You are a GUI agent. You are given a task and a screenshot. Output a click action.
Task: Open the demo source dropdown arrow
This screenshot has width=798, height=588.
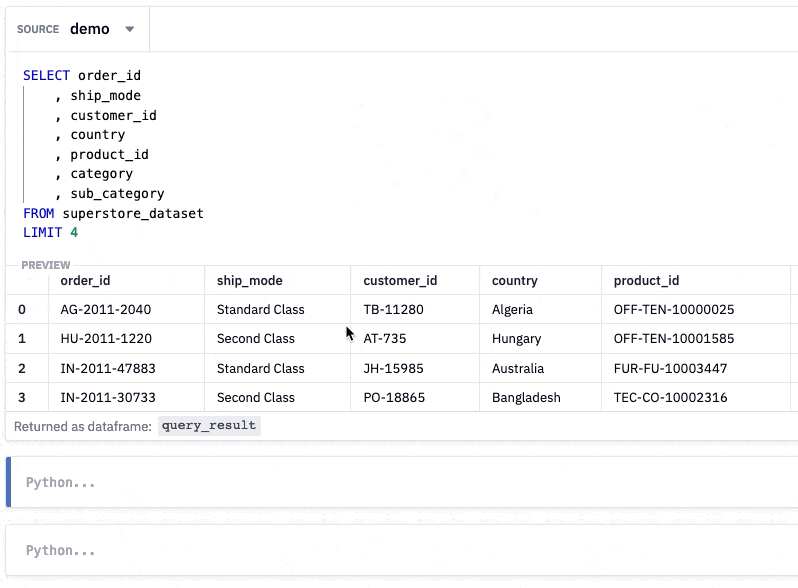pyautogui.click(x=130, y=29)
